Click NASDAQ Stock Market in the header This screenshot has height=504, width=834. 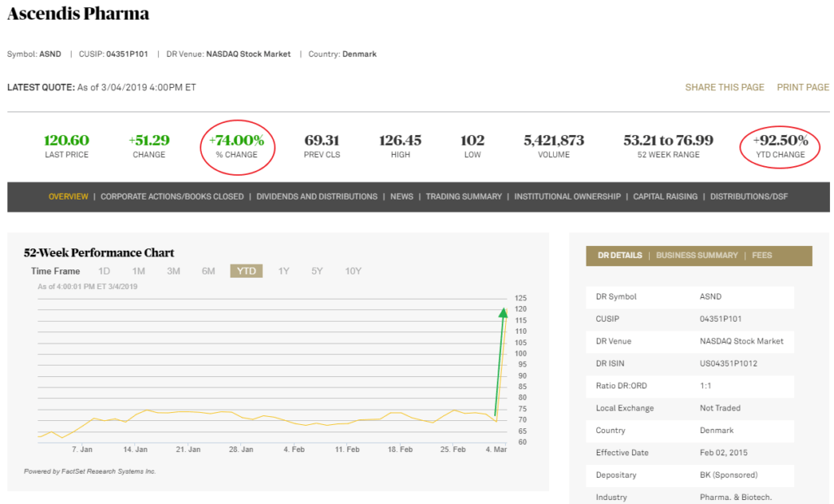(248, 55)
